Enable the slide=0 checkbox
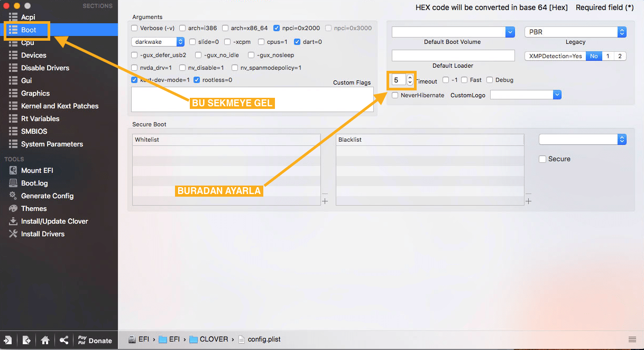Viewport: 644px width, 350px height. pos(192,42)
